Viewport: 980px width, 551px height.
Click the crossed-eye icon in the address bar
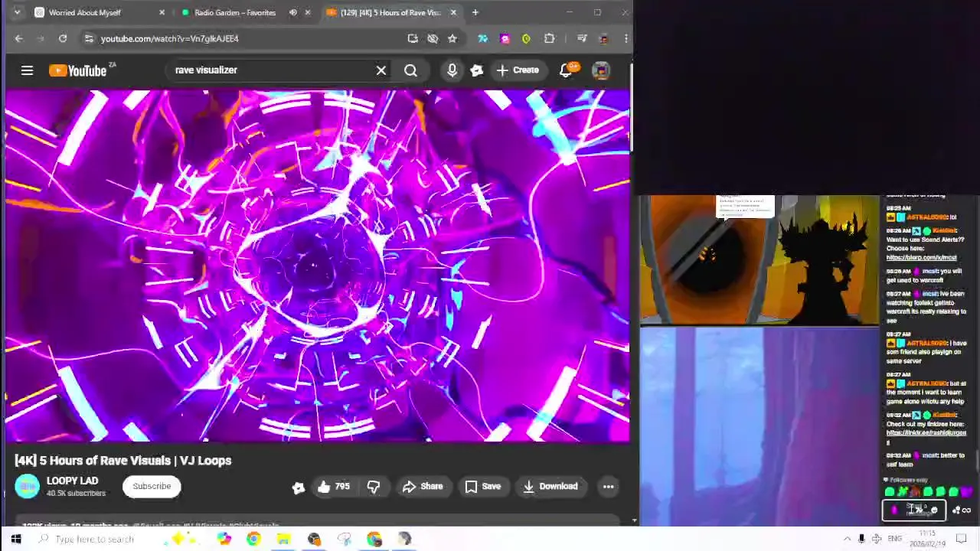pos(433,38)
